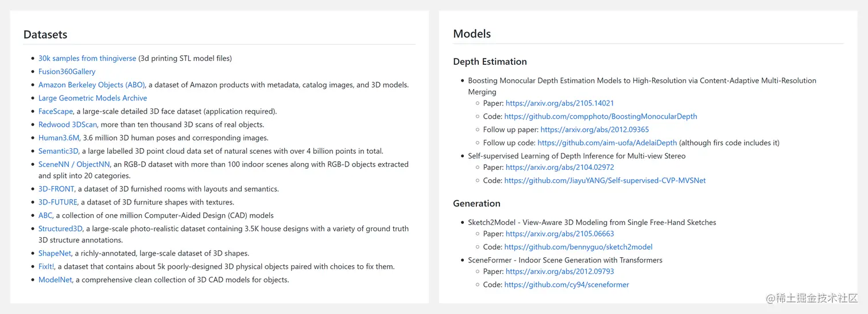
Task: Open the 3D-FRONT dataset link
Action: [x=56, y=189]
